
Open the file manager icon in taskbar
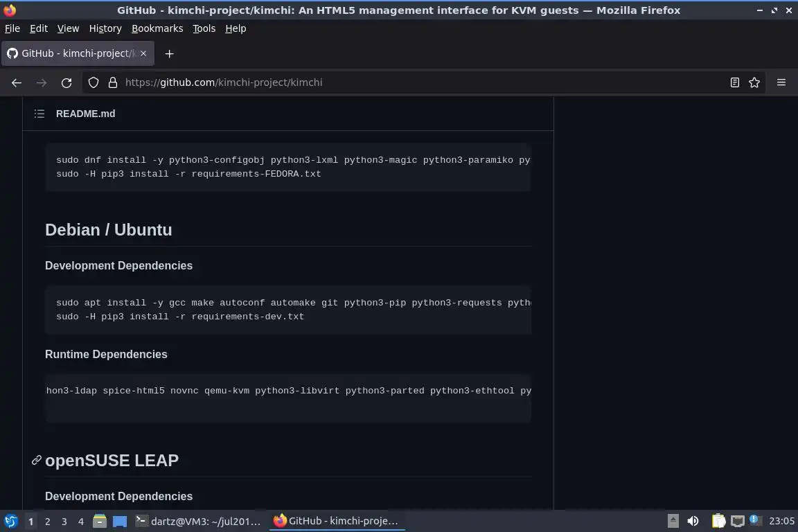pos(100,521)
